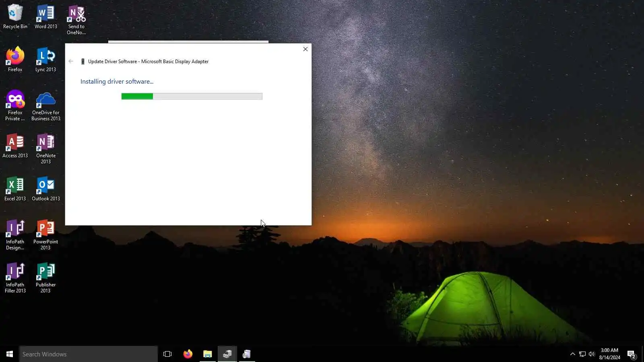Select the InfoPath Designer desktop icon

(15, 235)
